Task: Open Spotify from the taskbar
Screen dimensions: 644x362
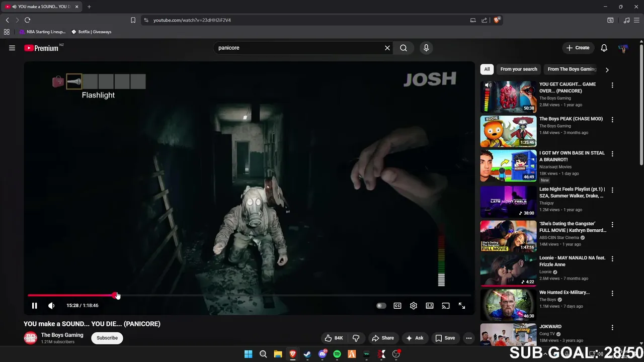Action: point(337,354)
